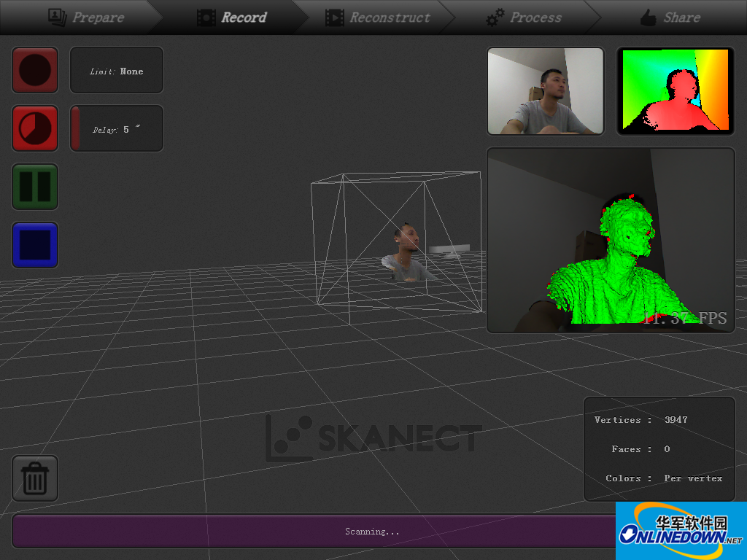
Task: Select the color camera preview thumbnail
Action: (x=546, y=91)
